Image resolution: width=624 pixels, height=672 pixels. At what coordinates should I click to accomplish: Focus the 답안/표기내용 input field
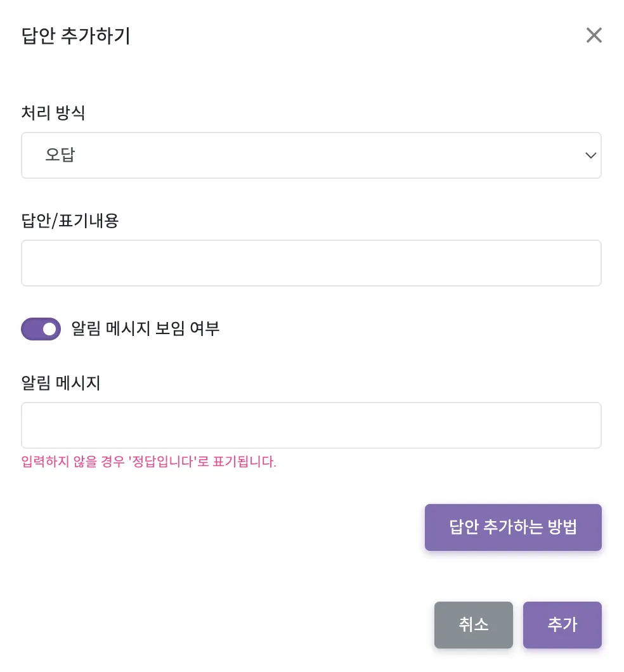tap(311, 263)
